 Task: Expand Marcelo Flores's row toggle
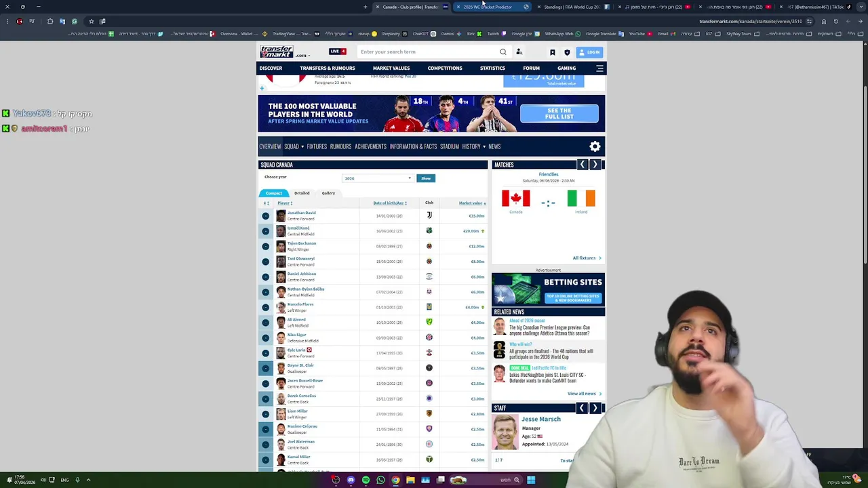tap(265, 307)
